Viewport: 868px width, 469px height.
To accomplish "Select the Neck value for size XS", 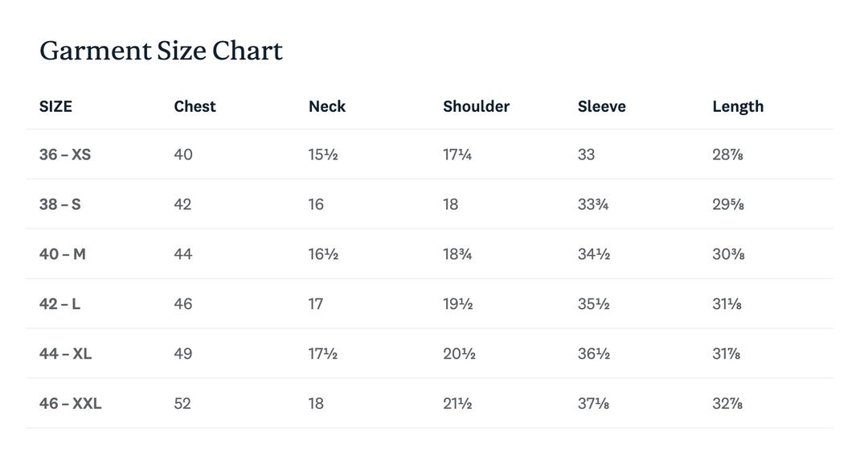I will tap(323, 154).
